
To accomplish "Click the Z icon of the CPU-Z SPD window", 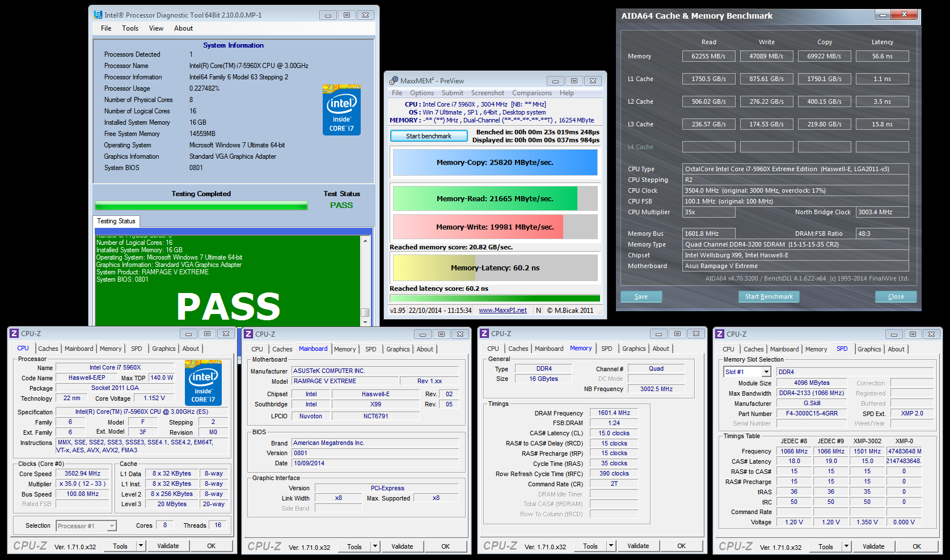I will pos(720,334).
